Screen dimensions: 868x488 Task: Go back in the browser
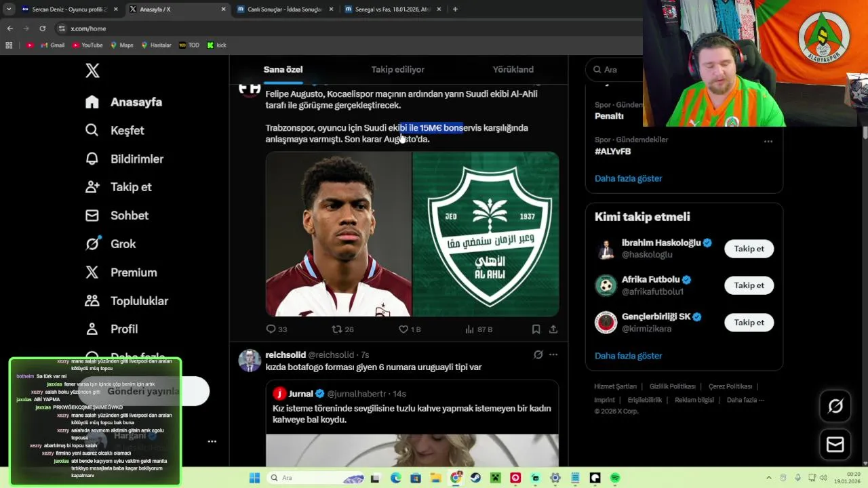tap(9, 28)
